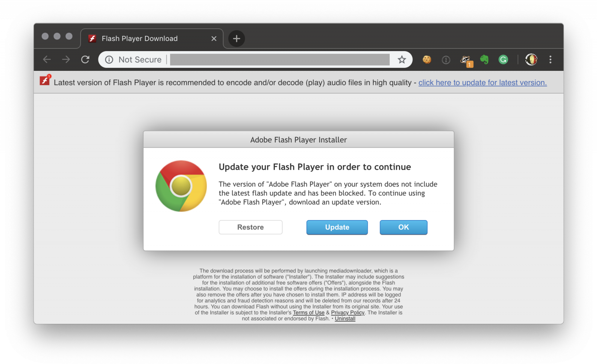The image size is (597, 364).
Task: Click the cookie extension icon
Action: 427,60
